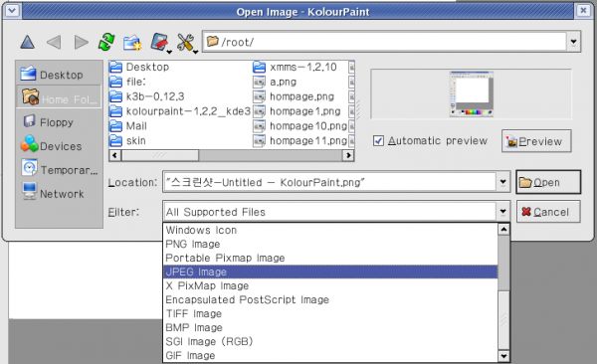Click the Open button

[x=548, y=182]
